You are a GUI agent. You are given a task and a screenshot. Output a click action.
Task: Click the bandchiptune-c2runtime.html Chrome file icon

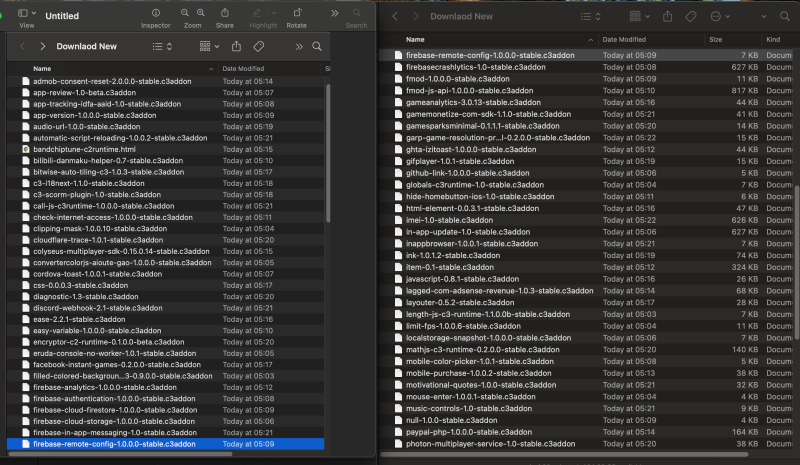click(x=26, y=149)
